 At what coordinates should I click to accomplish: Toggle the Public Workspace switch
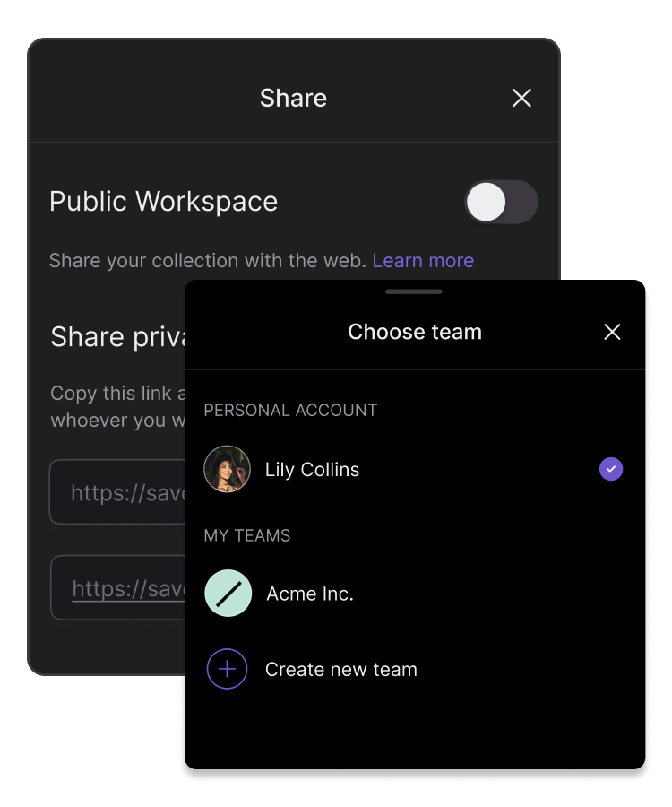[x=501, y=202]
